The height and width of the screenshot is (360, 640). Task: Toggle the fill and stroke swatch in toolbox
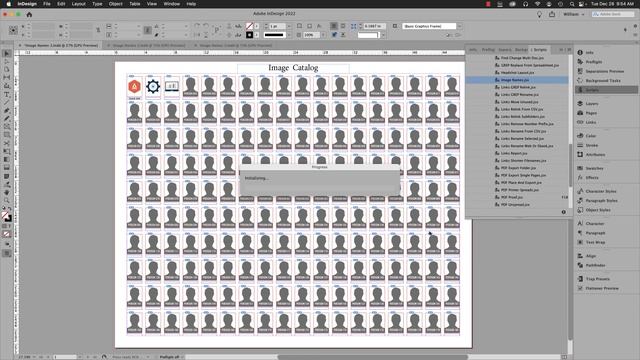point(7,217)
